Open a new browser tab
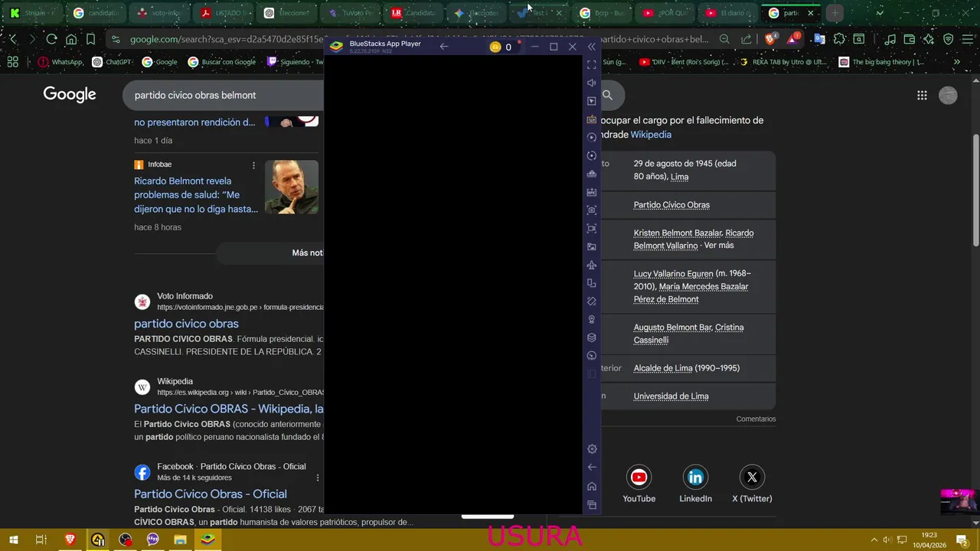 coord(835,13)
